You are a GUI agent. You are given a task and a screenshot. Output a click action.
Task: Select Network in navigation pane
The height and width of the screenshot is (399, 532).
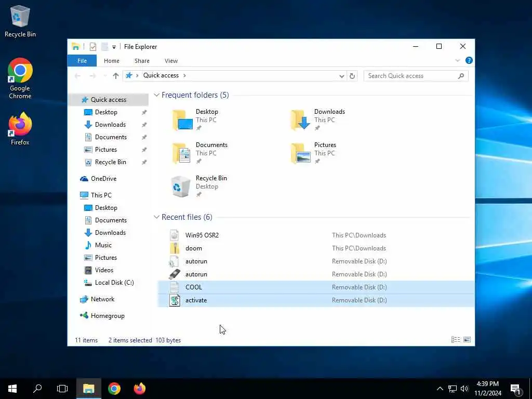[x=102, y=299]
